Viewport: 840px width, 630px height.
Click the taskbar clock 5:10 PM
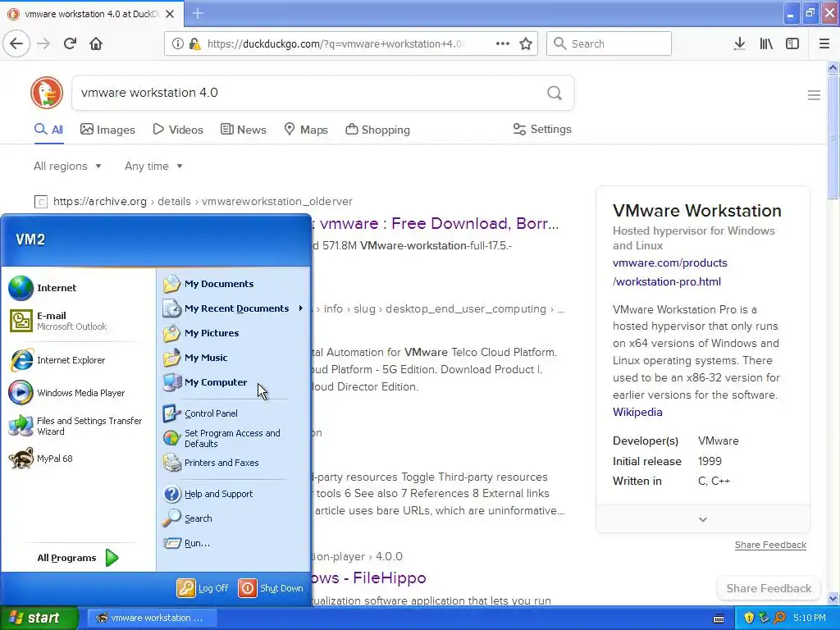tap(810, 618)
